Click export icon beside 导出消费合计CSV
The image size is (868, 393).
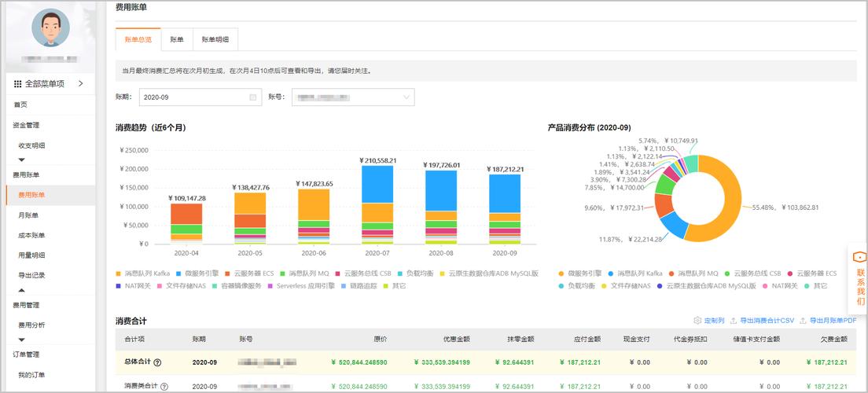click(x=734, y=321)
